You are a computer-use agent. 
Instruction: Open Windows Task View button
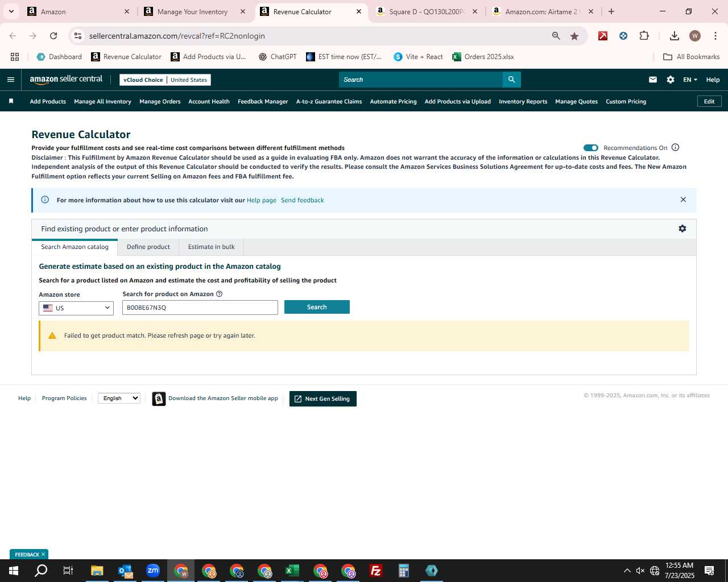coord(68,571)
